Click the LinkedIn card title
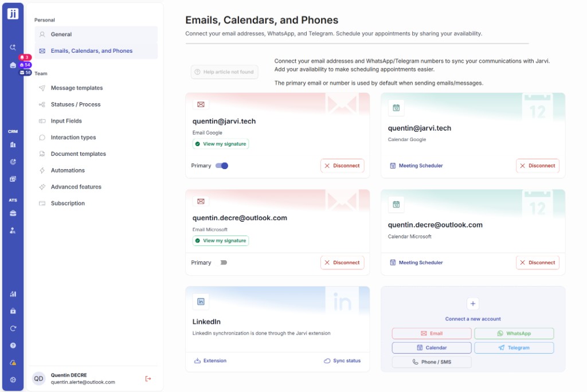 206,322
